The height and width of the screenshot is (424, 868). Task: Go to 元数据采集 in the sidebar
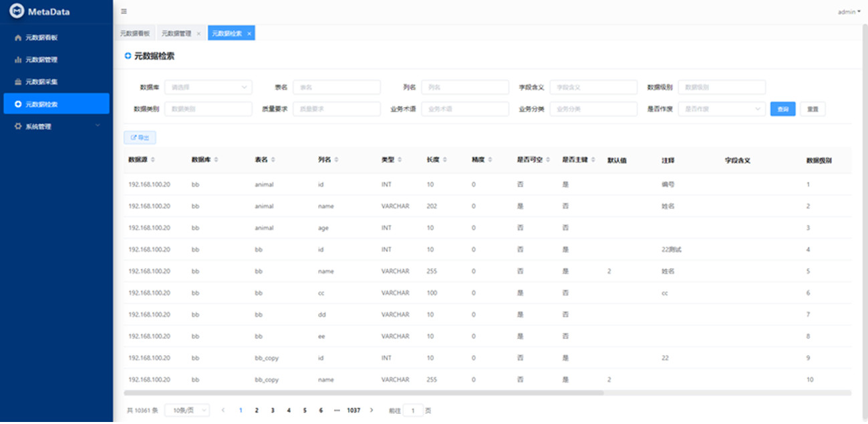(x=41, y=82)
